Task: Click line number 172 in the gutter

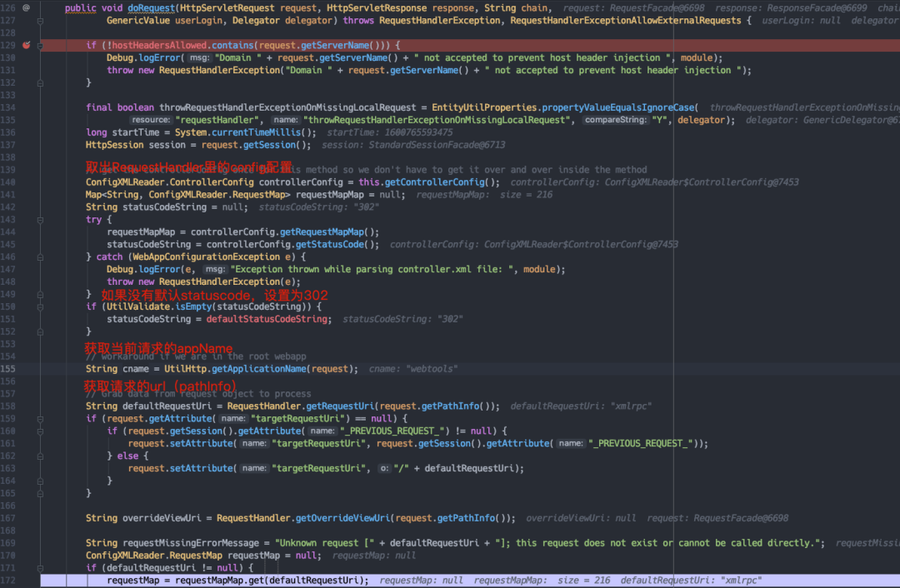Action: pyautogui.click(x=8, y=581)
